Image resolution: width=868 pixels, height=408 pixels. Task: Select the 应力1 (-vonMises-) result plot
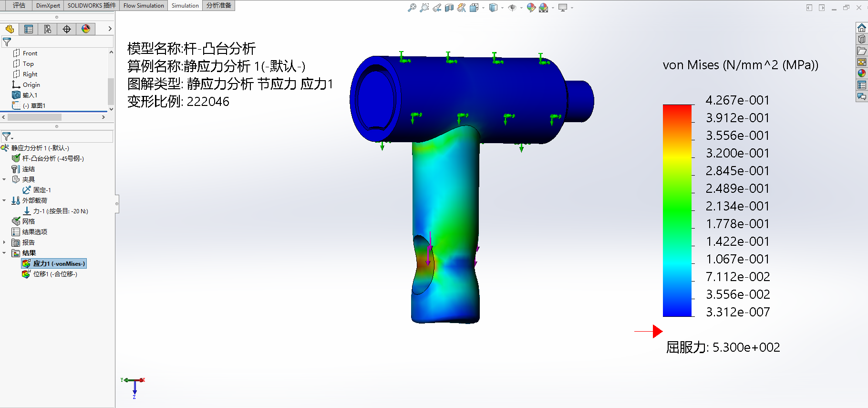coord(54,263)
